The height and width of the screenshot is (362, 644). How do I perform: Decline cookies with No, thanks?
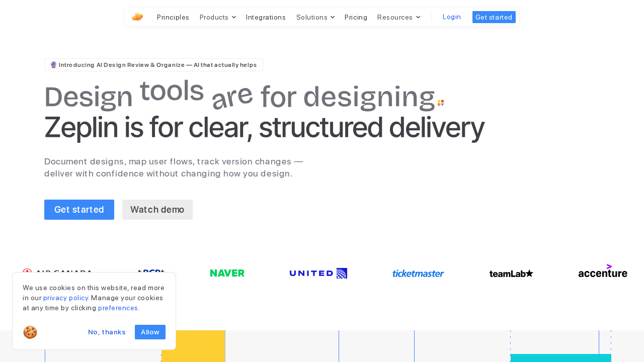click(107, 332)
